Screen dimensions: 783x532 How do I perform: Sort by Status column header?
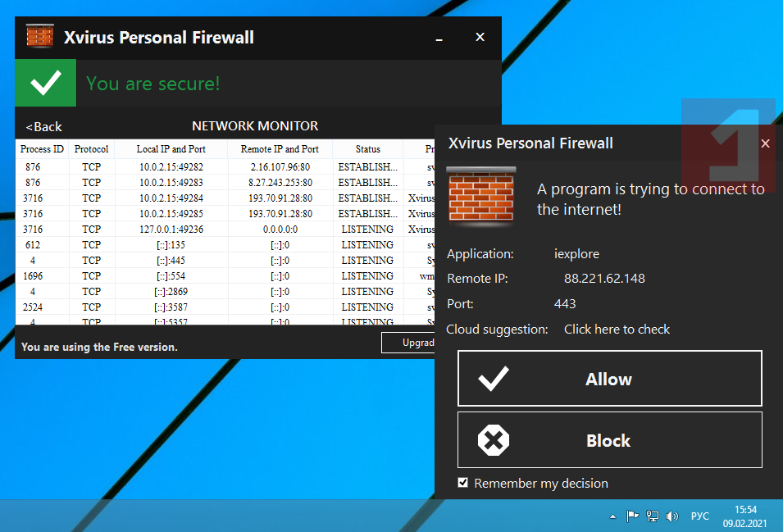point(368,148)
